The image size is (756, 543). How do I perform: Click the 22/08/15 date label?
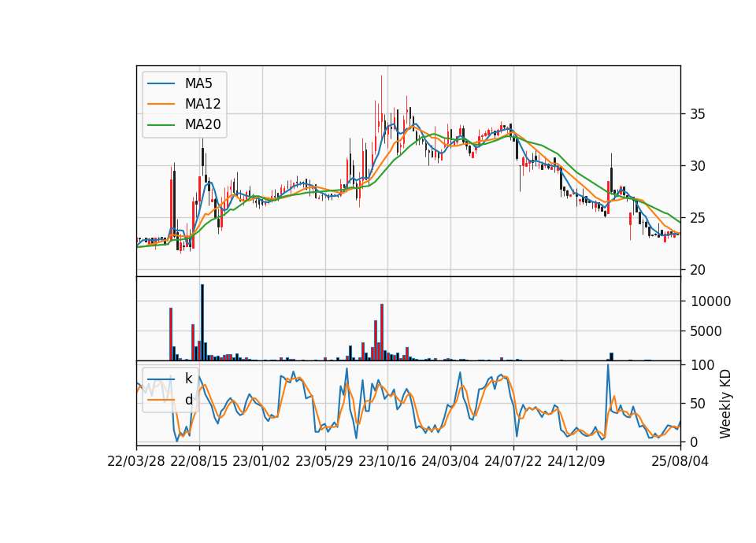198,461
